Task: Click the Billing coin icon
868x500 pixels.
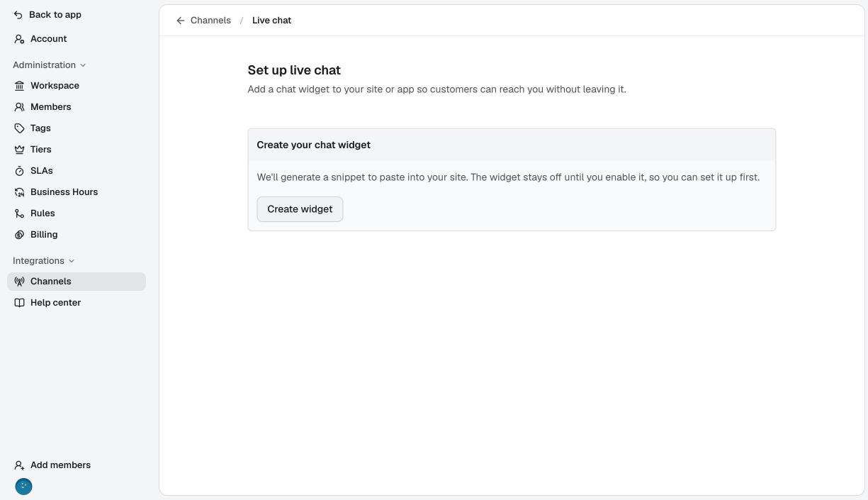Action: [x=19, y=235]
